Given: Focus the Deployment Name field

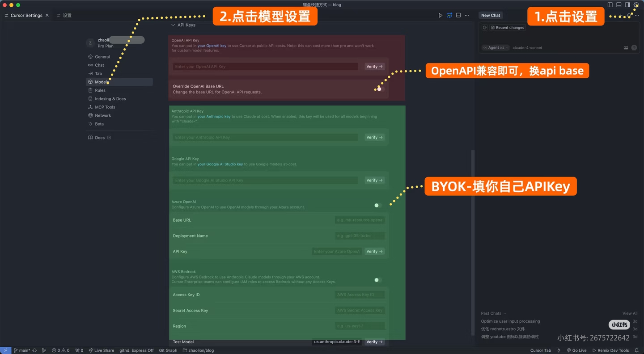Looking at the screenshot, I should tap(360, 236).
